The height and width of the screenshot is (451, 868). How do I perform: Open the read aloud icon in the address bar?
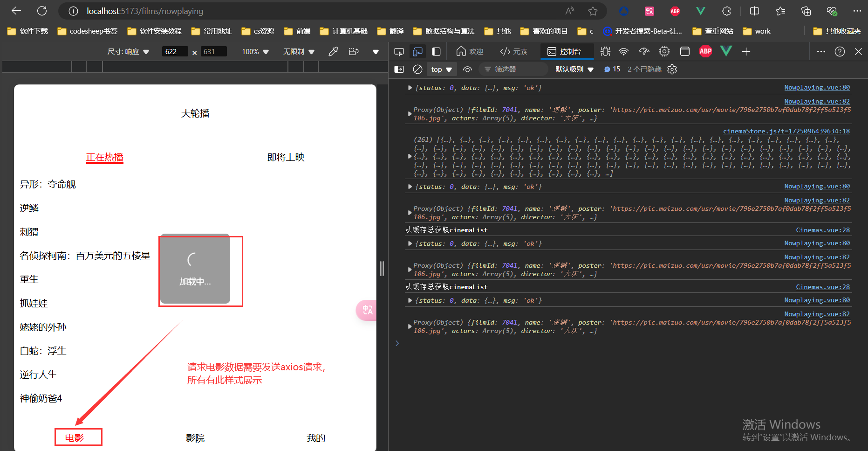(569, 11)
